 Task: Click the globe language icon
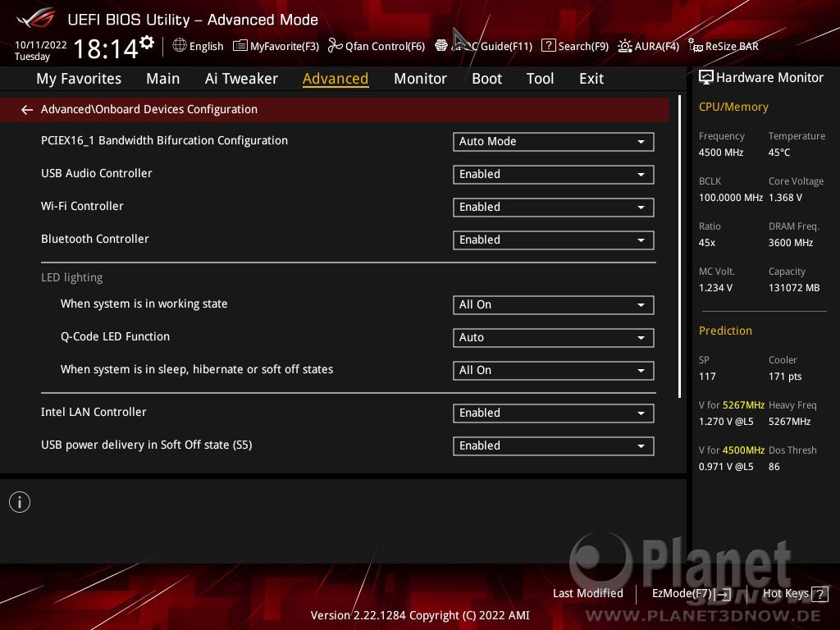click(180, 46)
